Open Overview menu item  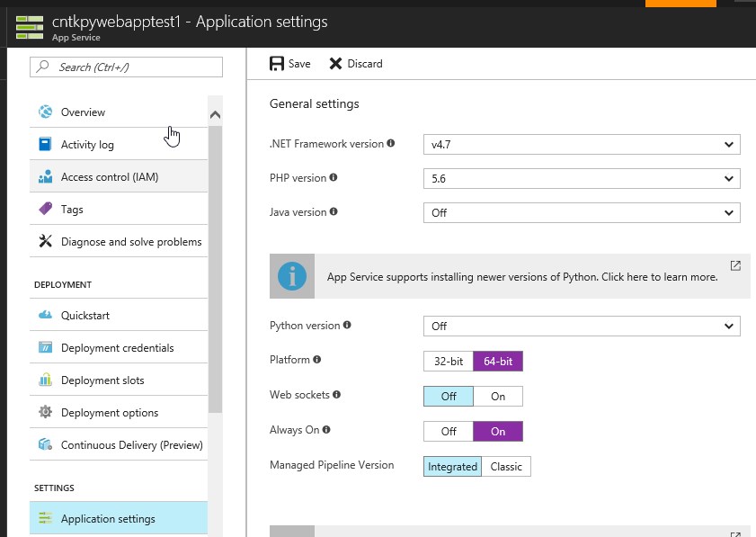click(119, 112)
